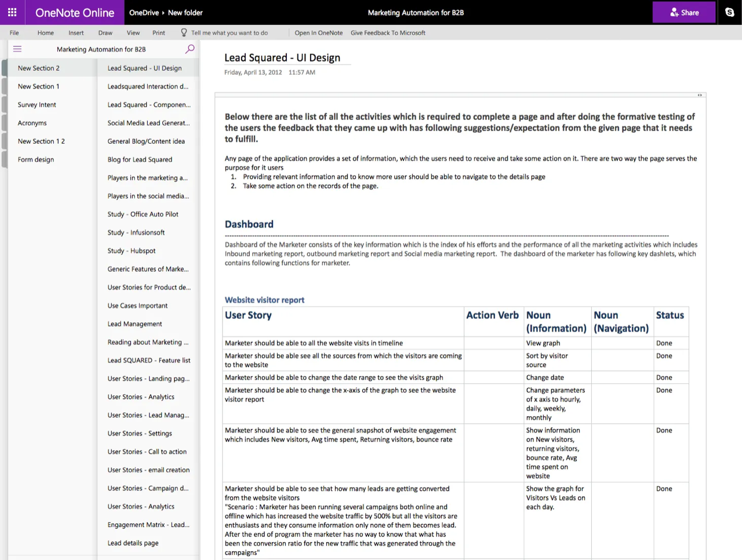742x560 pixels.
Task: Click the Share button
Action: [684, 12]
